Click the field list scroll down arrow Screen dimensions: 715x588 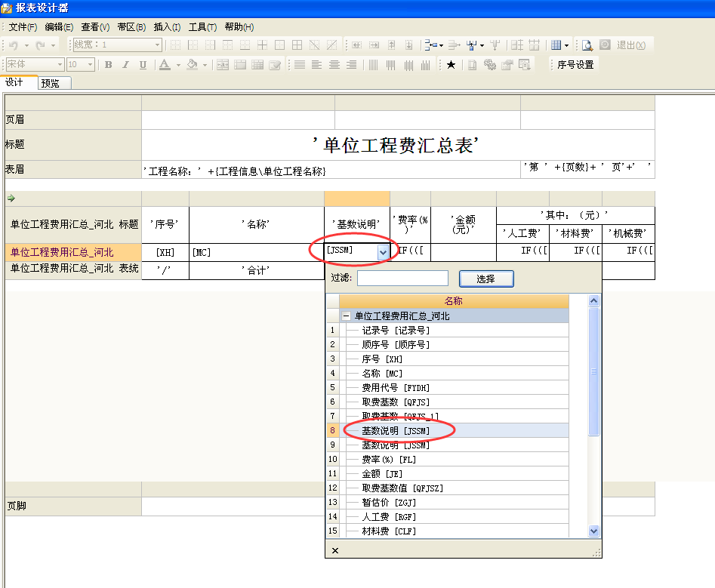point(593,531)
